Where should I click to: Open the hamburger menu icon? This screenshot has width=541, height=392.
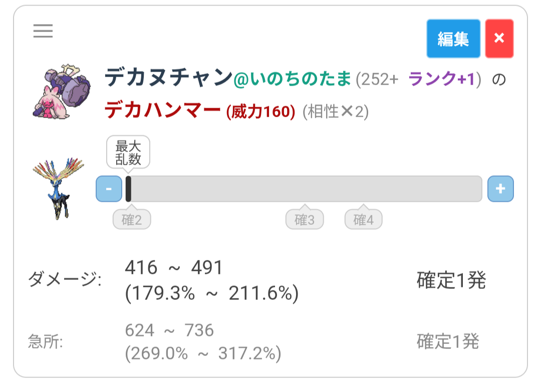pyautogui.click(x=43, y=32)
